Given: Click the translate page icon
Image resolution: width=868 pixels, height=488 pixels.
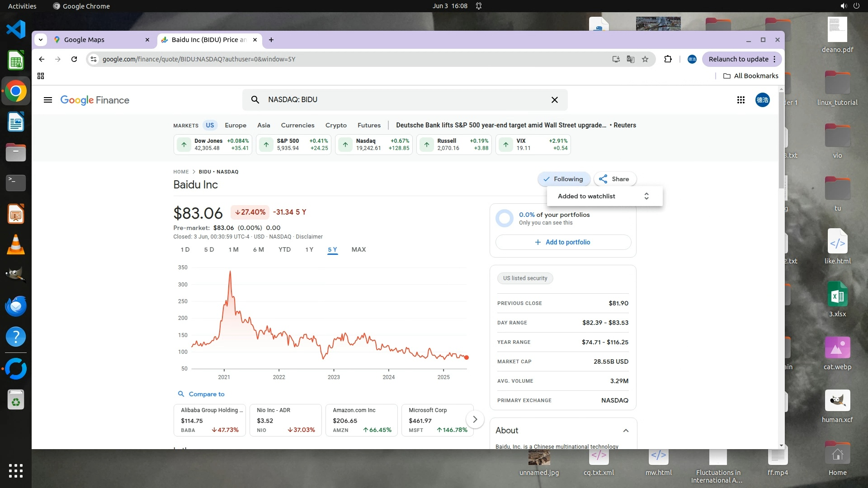Looking at the screenshot, I should pos(630,59).
